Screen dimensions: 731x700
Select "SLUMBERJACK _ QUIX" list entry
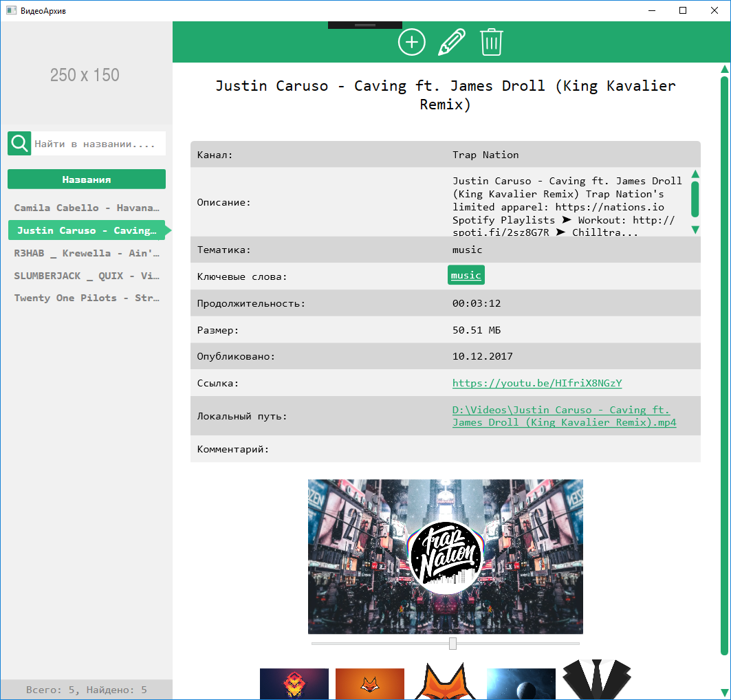point(87,276)
